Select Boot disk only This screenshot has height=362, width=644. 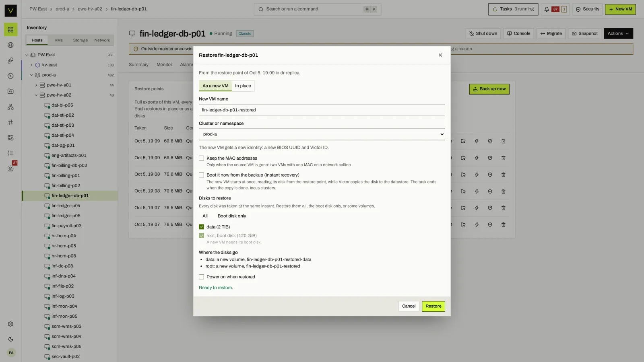[232, 216]
